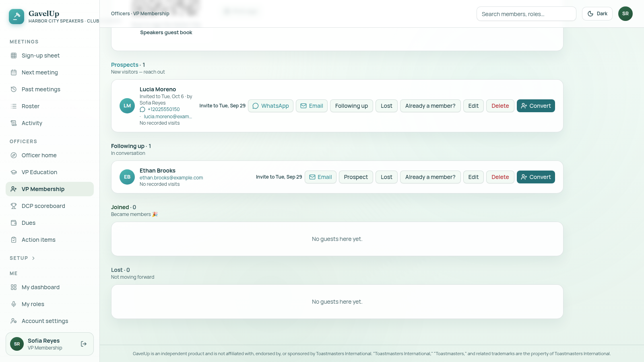Open Past meetings history icon
The image size is (644, 362).
pyautogui.click(x=14, y=89)
